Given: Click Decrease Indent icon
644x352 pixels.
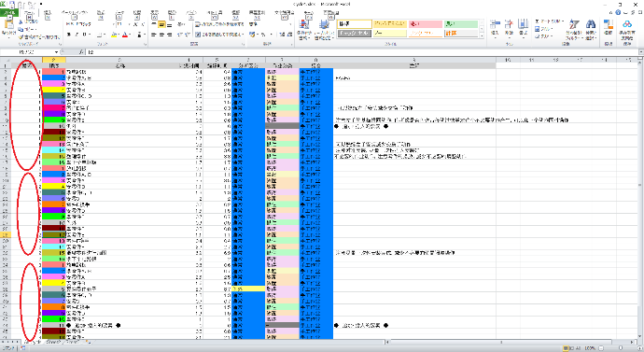Looking at the screenshot, I should click(x=180, y=35).
